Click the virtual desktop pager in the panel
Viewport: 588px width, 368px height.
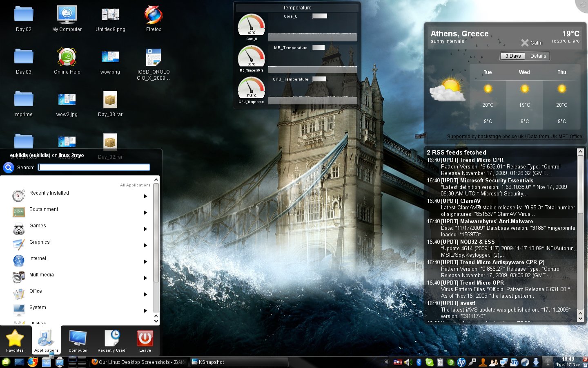pyautogui.click(x=77, y=362)
